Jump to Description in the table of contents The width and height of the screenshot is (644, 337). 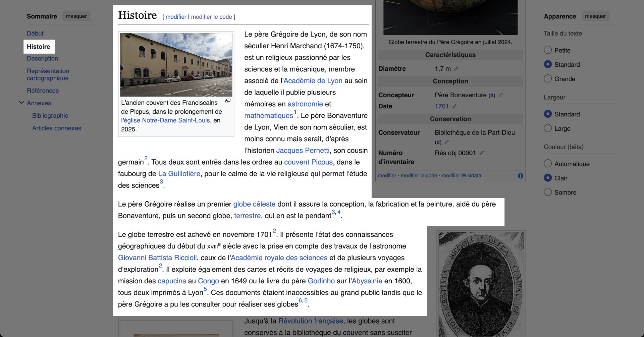pyautogui.click(x=42, y=58)
